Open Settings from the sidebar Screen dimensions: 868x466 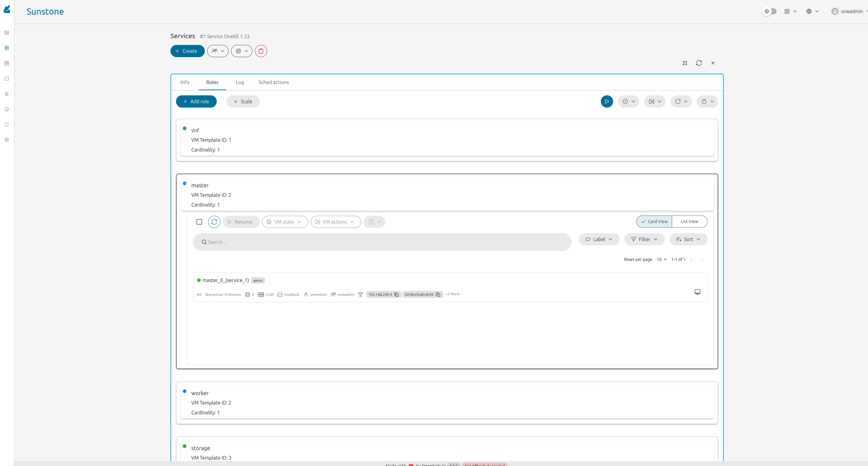(7, 139)
